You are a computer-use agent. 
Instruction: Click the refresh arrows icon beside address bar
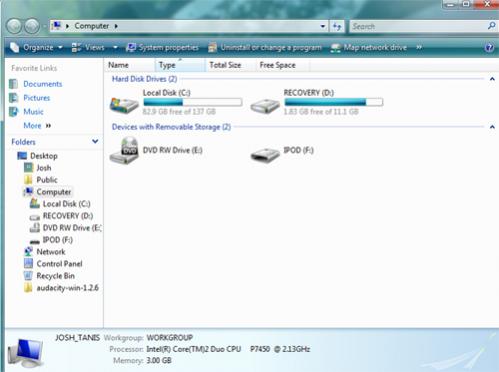[337, 26]
